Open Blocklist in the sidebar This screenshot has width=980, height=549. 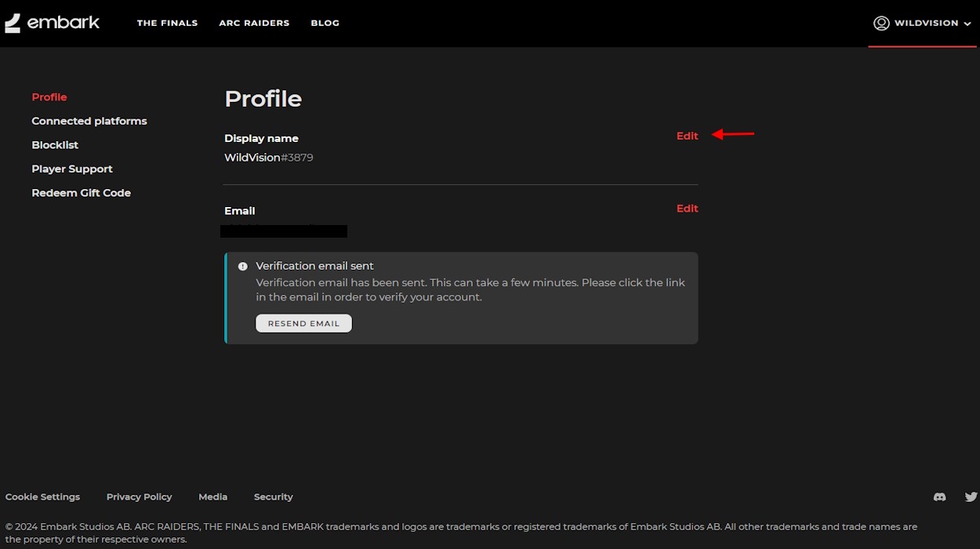[55, 145]
